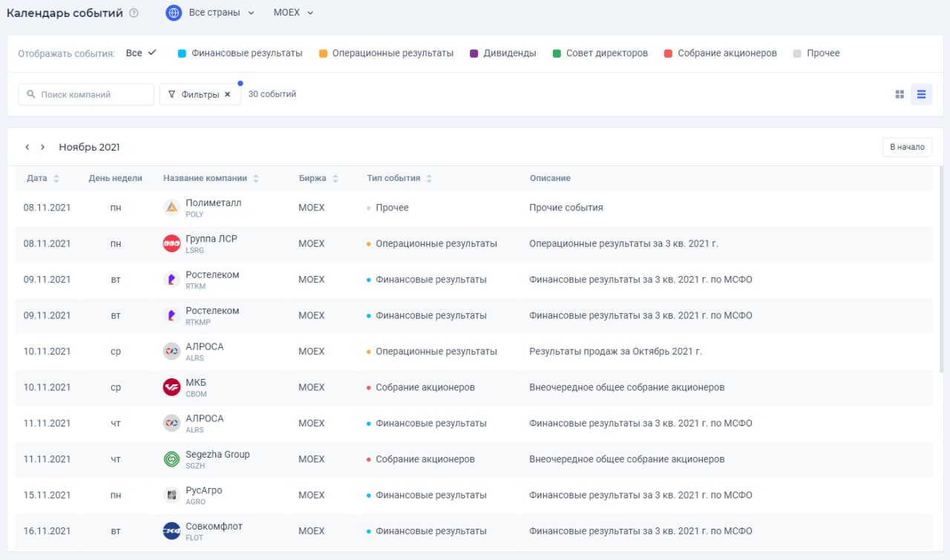Sort by Название компании column arrows
The height and width of the screenshot is (560, 950).
click(x=256, y=179)
